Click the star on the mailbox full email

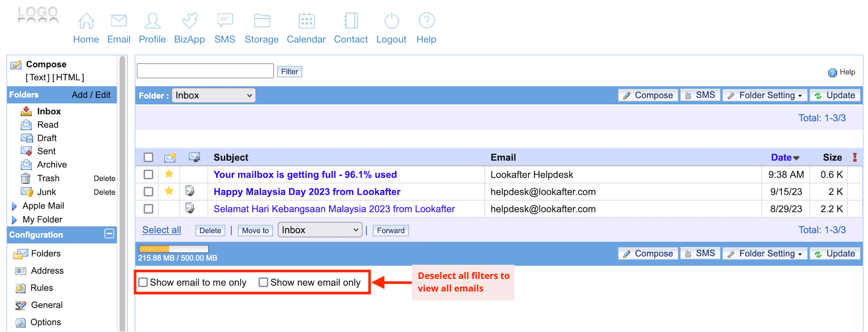pyautogui.click(x=169, y=174)
